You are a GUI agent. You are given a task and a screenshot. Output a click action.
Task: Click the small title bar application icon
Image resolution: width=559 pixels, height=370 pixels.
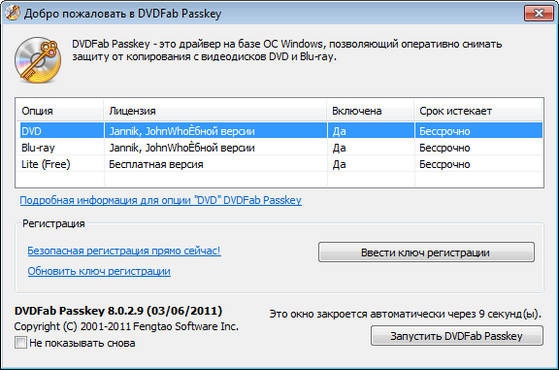12,13
